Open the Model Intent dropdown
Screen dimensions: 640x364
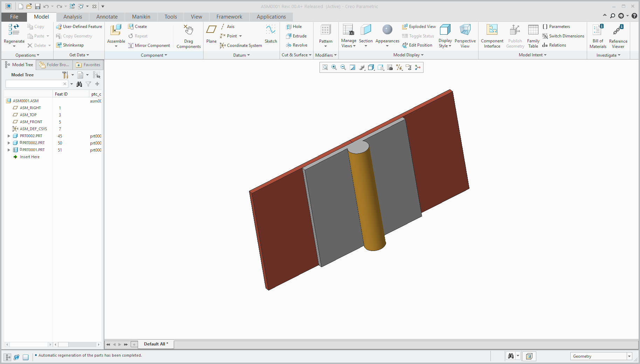coord(532,55)
